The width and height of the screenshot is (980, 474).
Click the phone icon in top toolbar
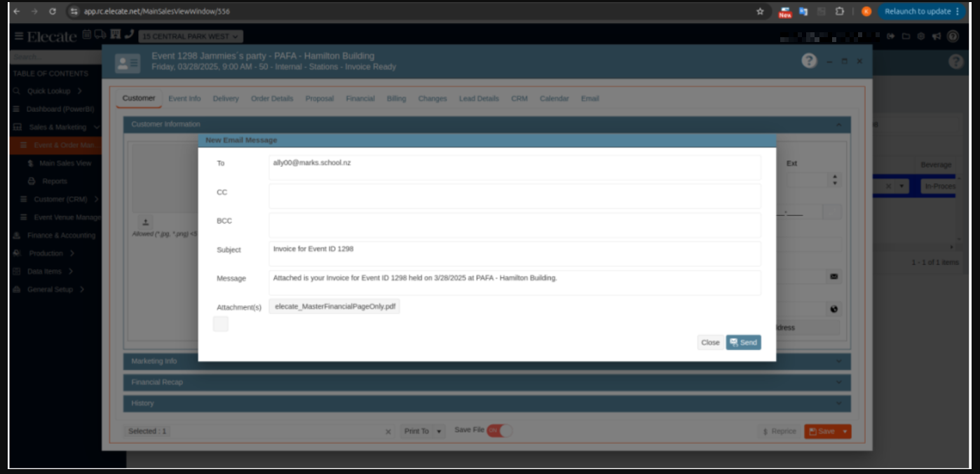click(129, 35)
